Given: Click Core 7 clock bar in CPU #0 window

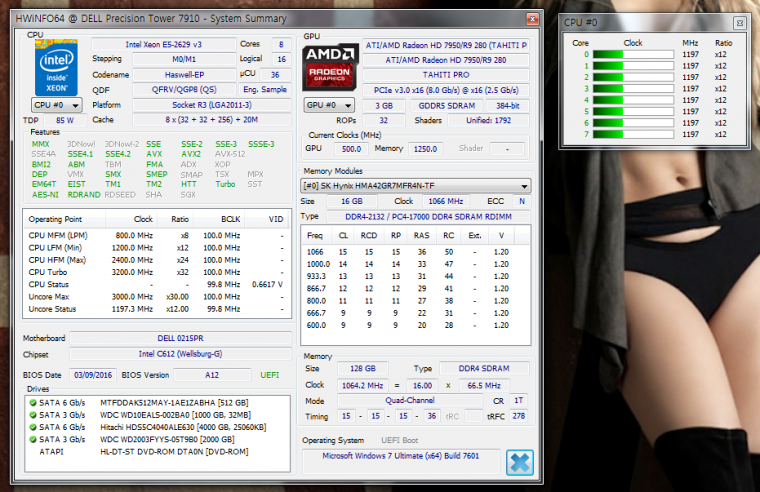Looking at the screenshot, I should 633,134.
